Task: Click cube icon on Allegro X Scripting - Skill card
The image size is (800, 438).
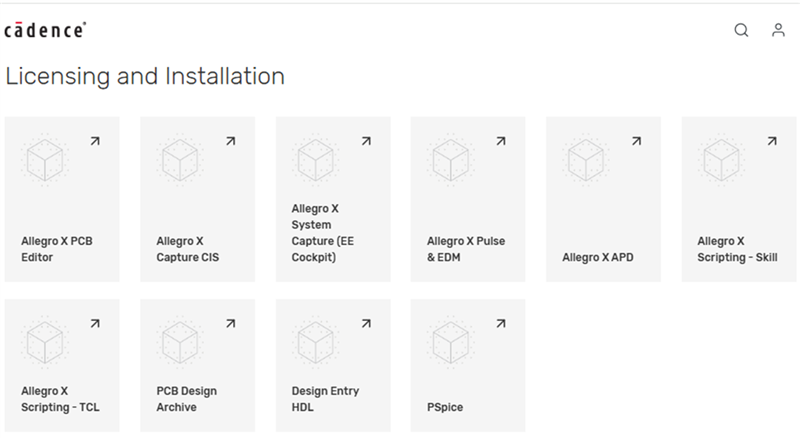Action: pos(721,160)
